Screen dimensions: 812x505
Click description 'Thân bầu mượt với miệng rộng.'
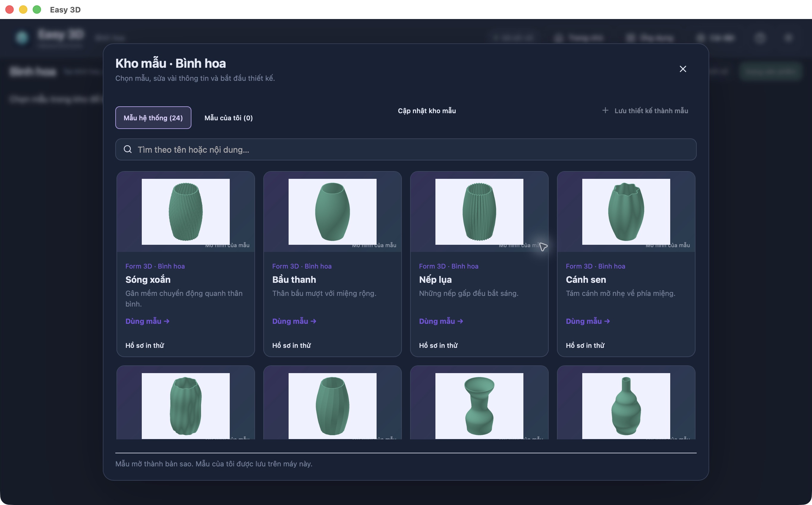[324, 293]
